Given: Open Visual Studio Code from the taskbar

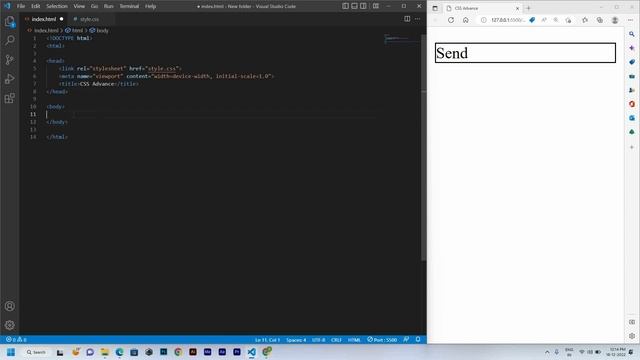Looking at the screenshot, I should coord(251,352).
